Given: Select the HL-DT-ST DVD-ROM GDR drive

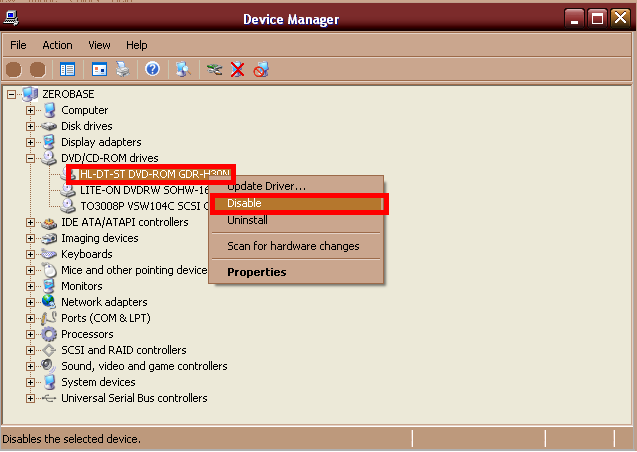Looking at the screenshot, I should (155, 174).
